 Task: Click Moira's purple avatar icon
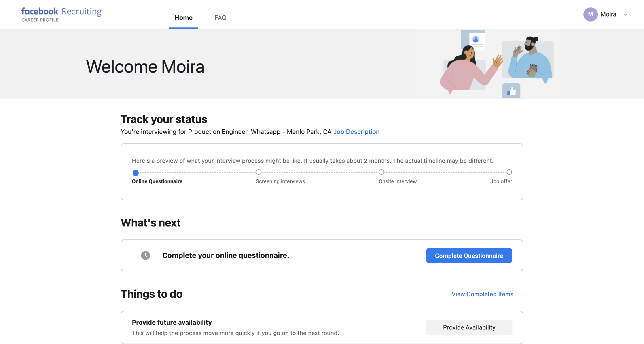tap(590, 14)
